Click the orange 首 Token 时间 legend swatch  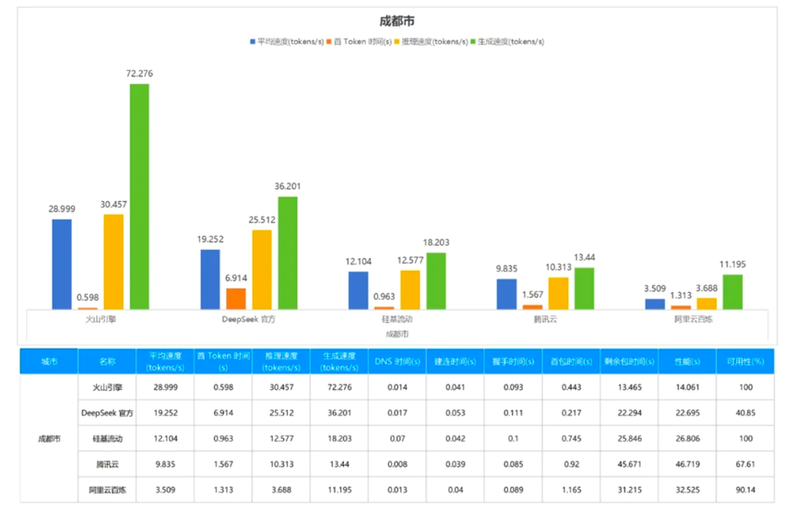(329, 41)
